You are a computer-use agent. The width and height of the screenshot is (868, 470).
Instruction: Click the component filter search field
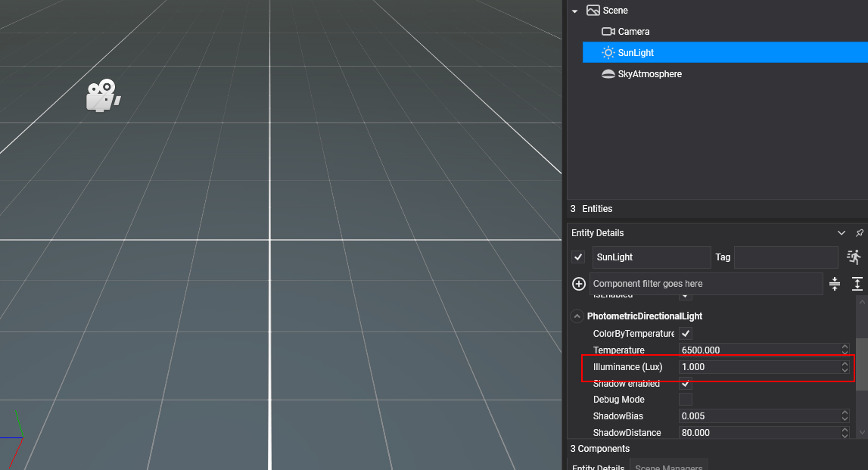[705, 284]
